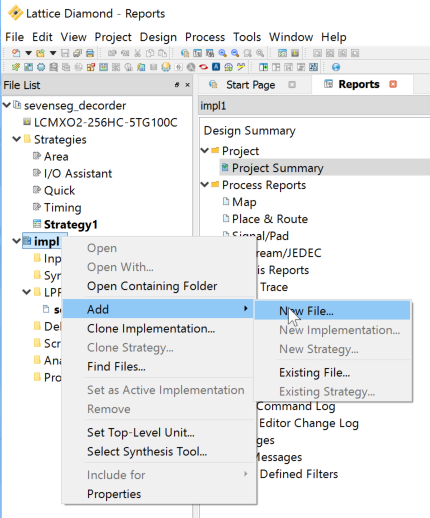The image size is (430, 518).
Task: Collapse the LPF folder node
Action: pyautogui.click(x=26, y=292)
